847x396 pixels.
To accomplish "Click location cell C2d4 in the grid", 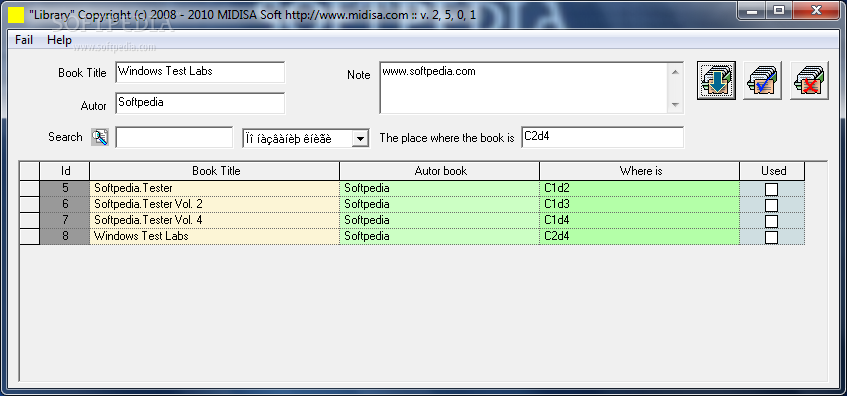I will coord(640,237).
